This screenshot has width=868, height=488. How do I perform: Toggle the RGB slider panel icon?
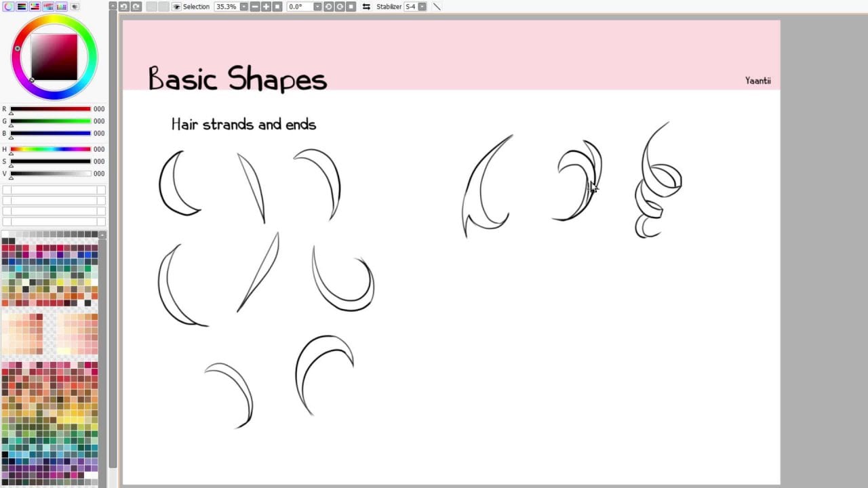click(22, 6)
